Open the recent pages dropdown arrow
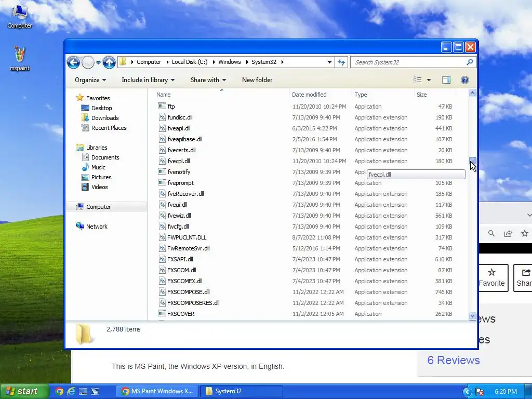 click(98, 63)
